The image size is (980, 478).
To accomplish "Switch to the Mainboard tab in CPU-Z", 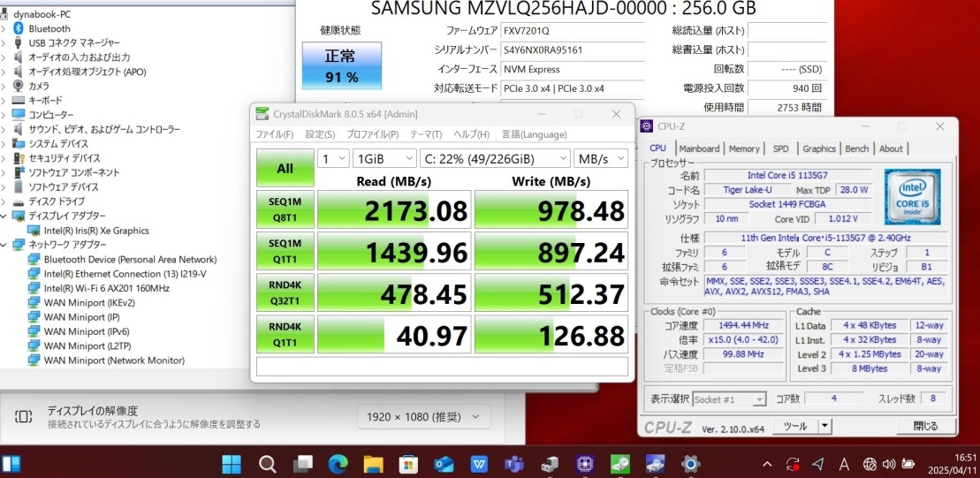I will 699,148.
